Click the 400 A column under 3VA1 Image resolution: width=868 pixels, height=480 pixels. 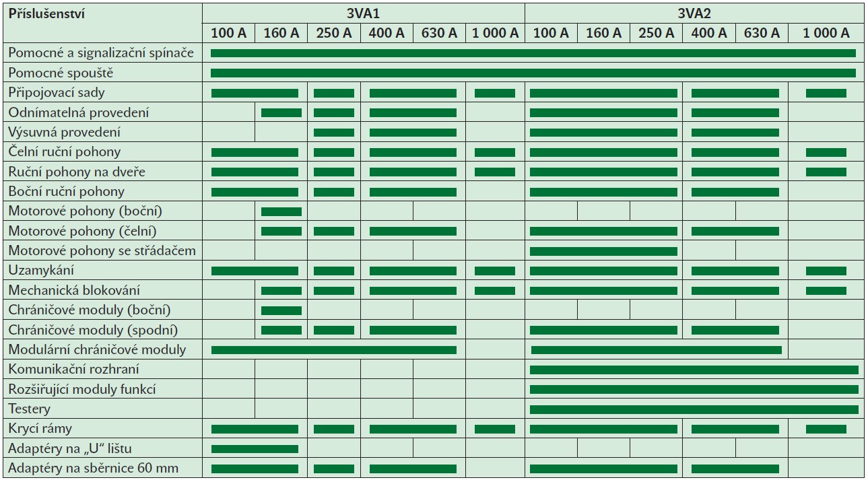pos(387,33)
